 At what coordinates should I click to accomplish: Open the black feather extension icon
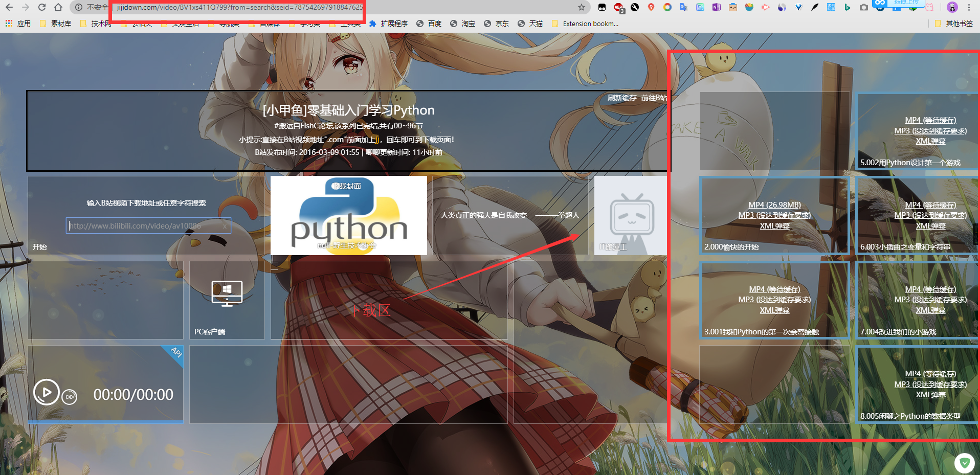[815, 8]
